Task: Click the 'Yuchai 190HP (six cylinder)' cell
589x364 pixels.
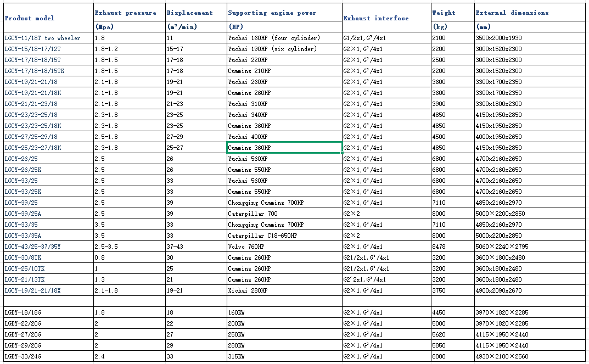Action: point(272,49)
